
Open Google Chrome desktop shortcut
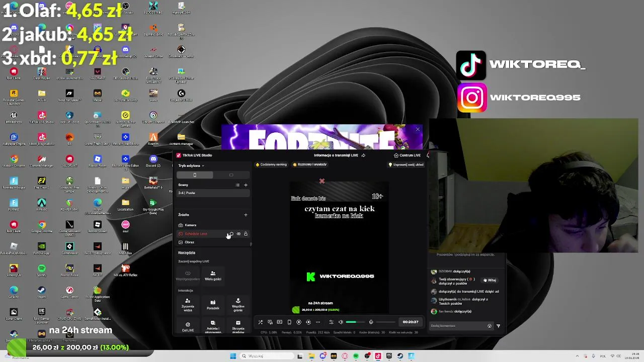point(42,227)
